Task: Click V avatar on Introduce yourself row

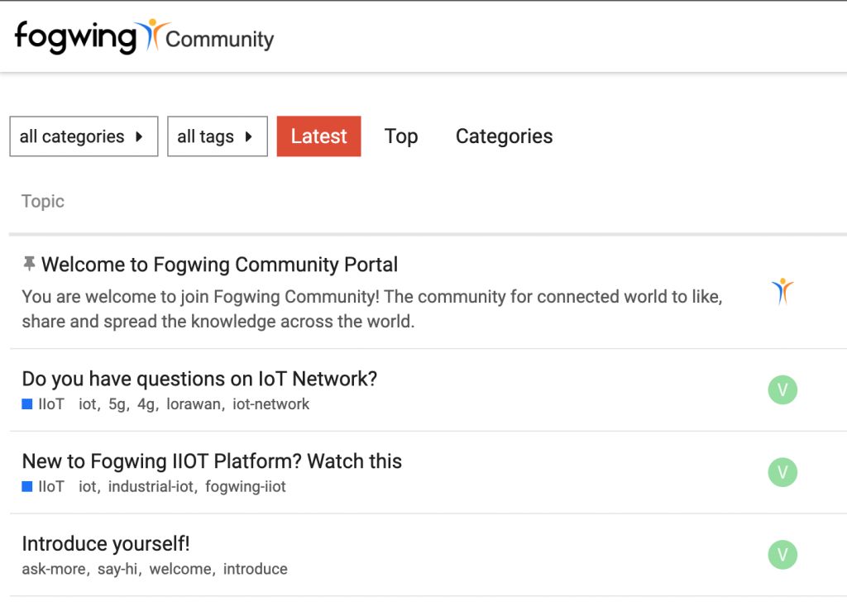Action: (x=782, y=555)
